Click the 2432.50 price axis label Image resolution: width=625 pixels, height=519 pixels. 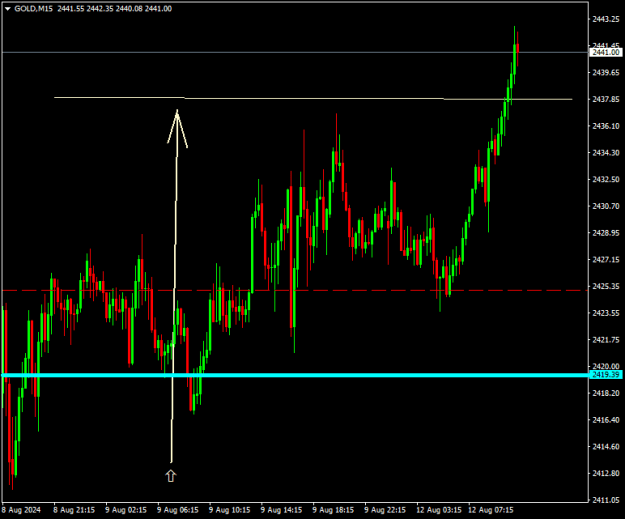pyautogui.click(x=606, y=179)
